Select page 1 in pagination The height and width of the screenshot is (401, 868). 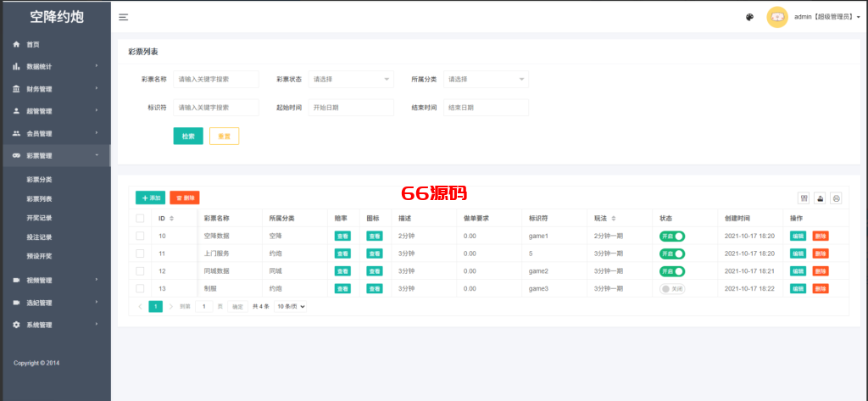[156, 306]
